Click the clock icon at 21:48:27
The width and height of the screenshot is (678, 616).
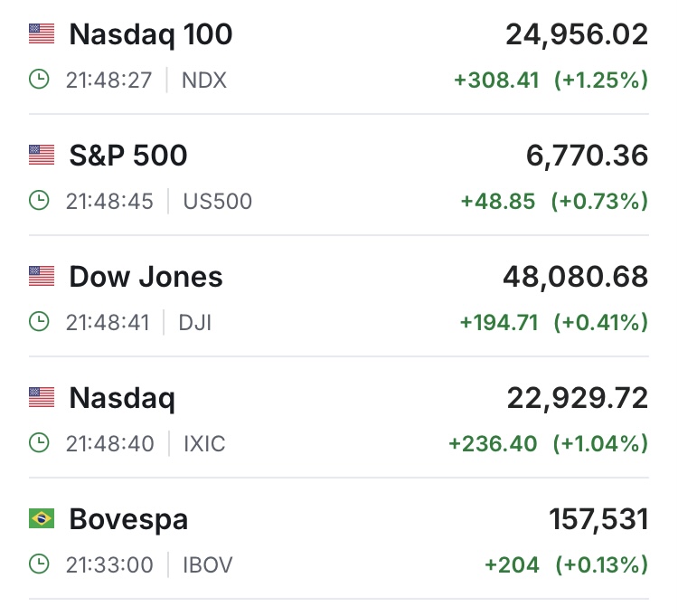(39, 80)
